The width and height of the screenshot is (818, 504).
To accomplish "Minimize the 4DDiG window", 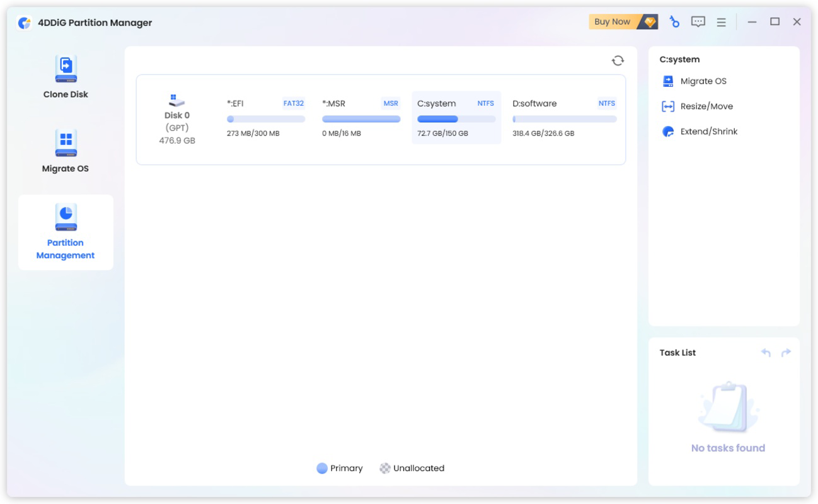I will (752, 22).
